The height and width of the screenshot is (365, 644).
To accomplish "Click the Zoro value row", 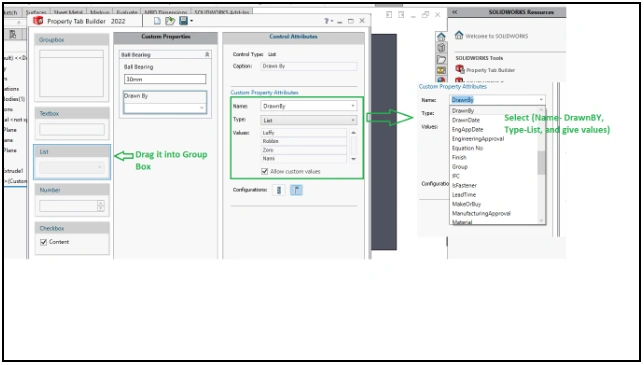I will click(x=304, y=150).
